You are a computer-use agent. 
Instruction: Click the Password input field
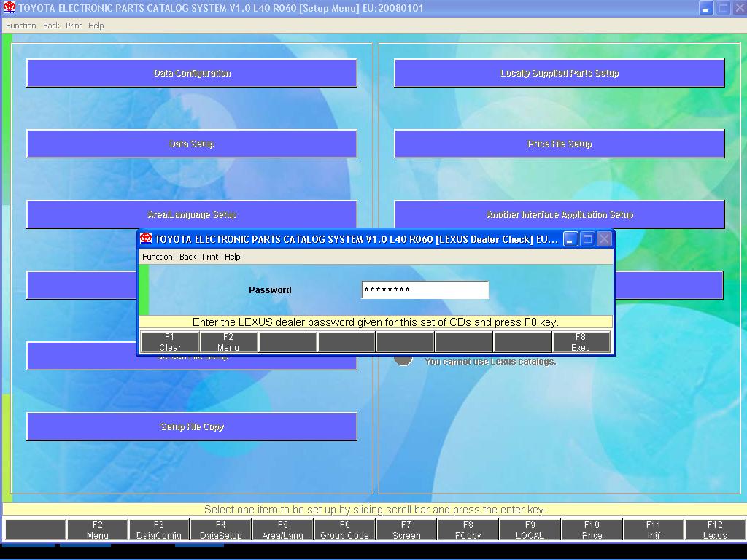point(425,290)
